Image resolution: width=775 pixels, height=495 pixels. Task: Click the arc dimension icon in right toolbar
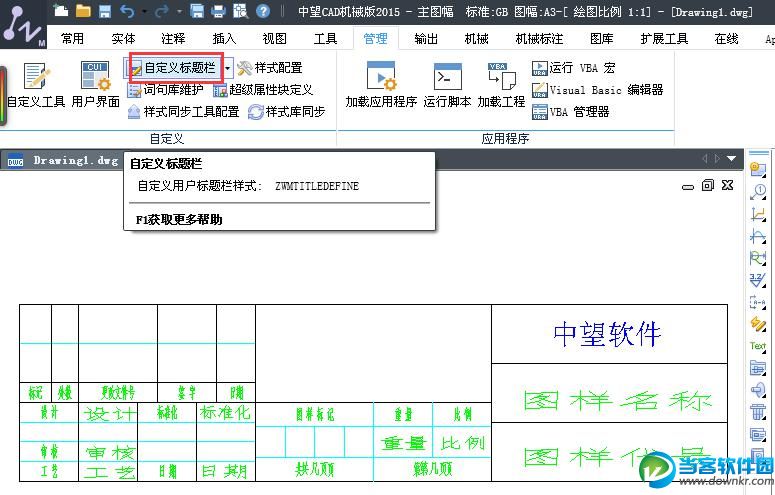click(758, 236)
